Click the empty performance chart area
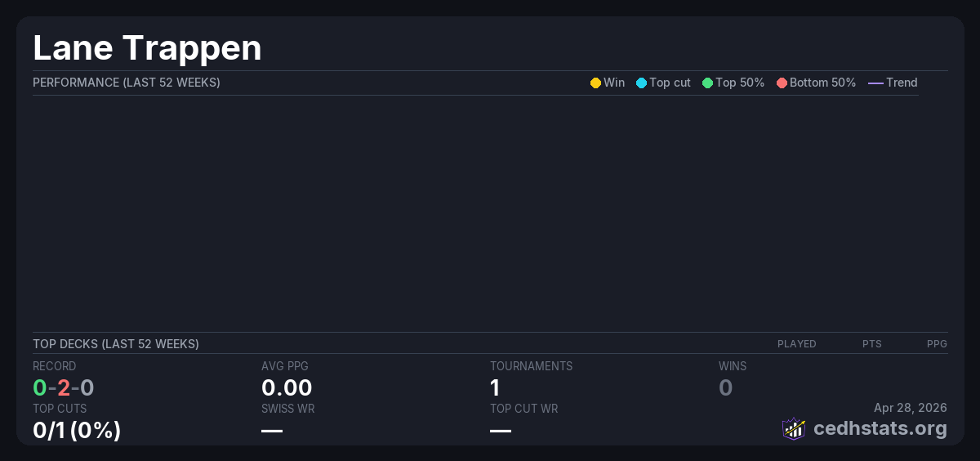Image resolution: width=980 pixels, height=461 pixels. [475, 213]
